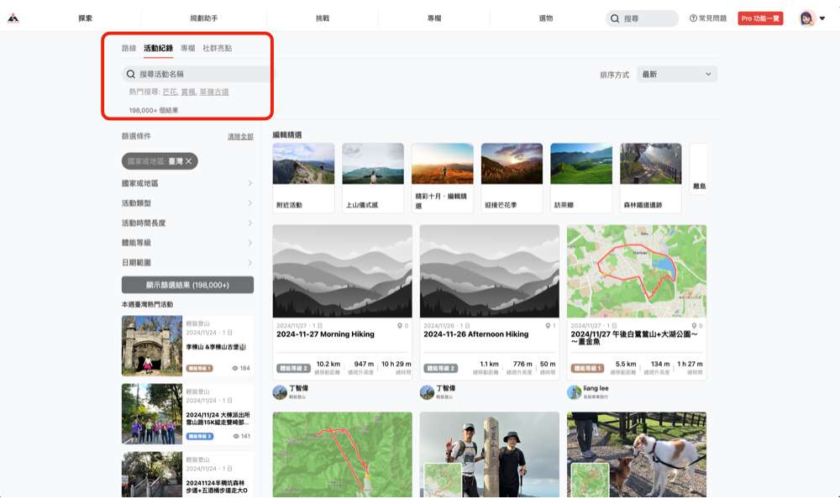The width and height of the screenshot is (840, 504).
Task: Open liang lee avatar icon
Action: (x=575, y=392)
